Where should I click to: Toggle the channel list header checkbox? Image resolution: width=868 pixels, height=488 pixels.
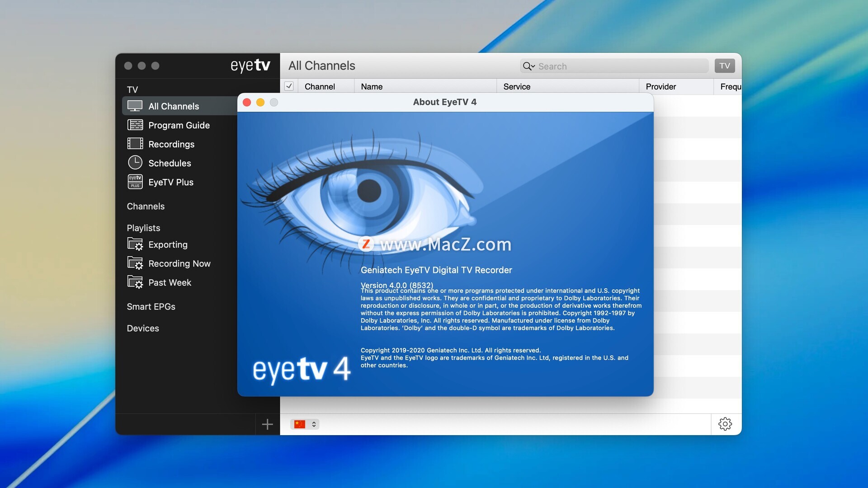click(289, 86)
